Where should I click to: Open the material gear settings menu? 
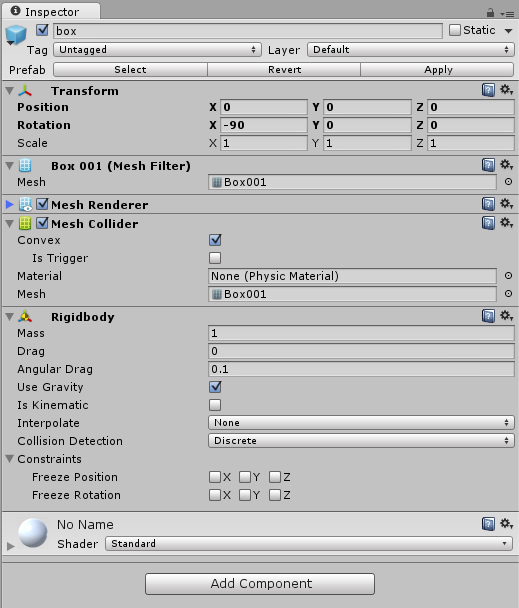(x=506, y=524)
